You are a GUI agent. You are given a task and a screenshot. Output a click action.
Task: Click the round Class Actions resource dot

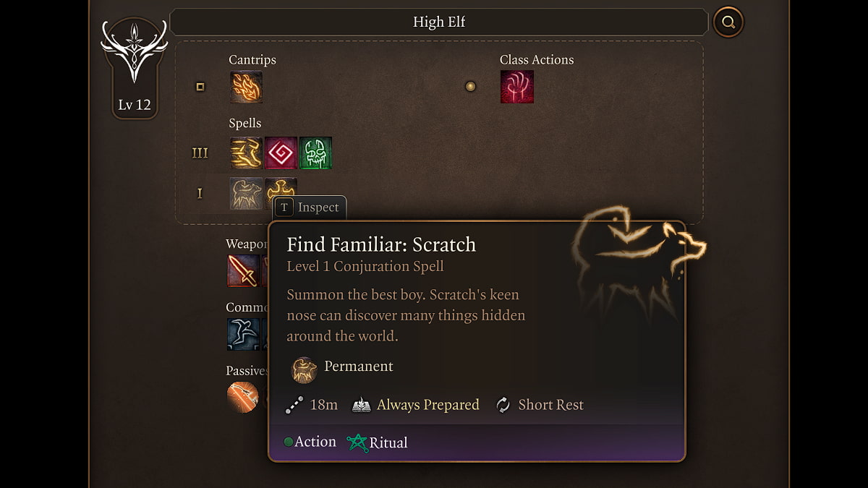pos(471,87)
